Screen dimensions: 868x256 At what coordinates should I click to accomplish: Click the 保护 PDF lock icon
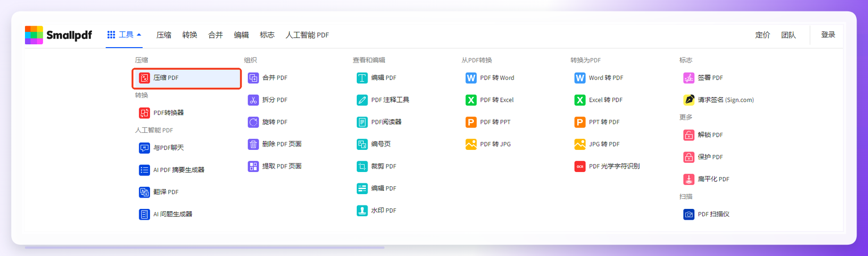[x=689, y=157]
